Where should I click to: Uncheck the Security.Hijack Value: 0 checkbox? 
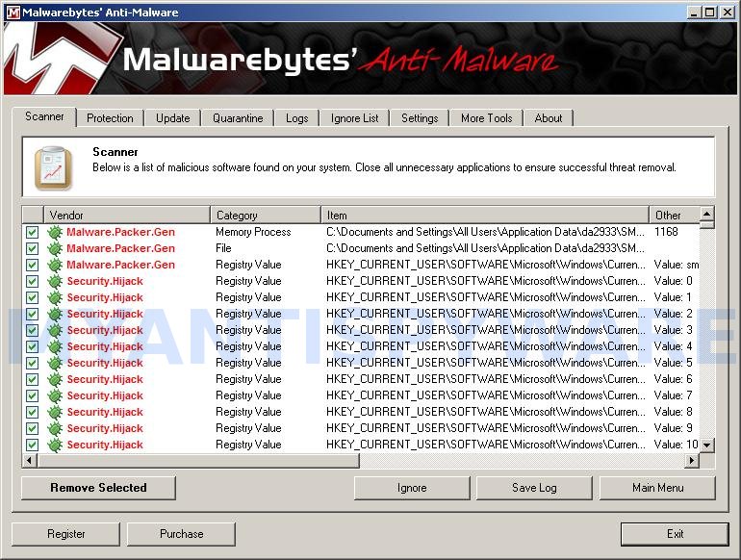(x=32, y=281)
